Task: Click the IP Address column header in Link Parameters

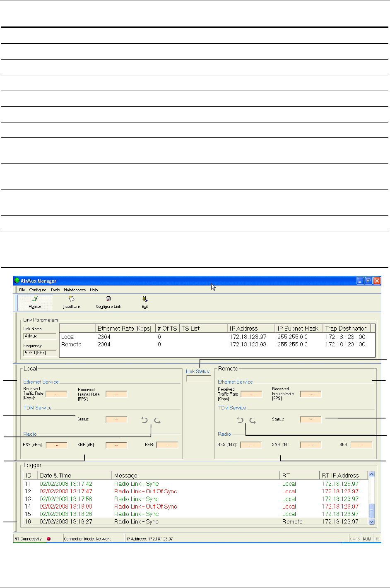Action: [251, 328]
